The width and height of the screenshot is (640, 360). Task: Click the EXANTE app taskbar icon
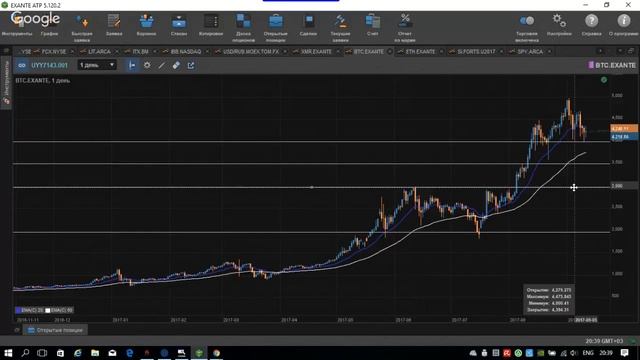[x=199, y=353]
